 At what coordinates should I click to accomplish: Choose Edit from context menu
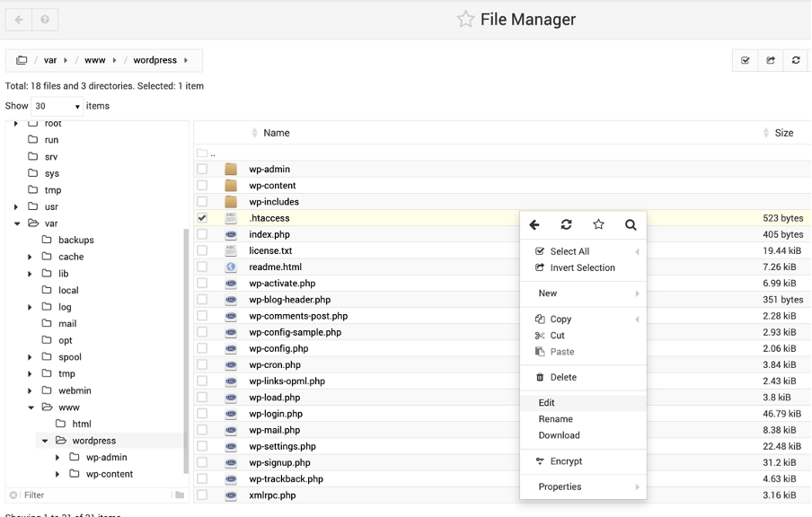click(x=583, y=403)
